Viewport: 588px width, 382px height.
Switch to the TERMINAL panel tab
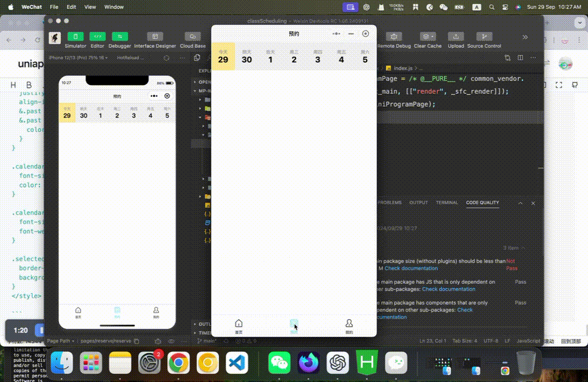click(447, 203)
